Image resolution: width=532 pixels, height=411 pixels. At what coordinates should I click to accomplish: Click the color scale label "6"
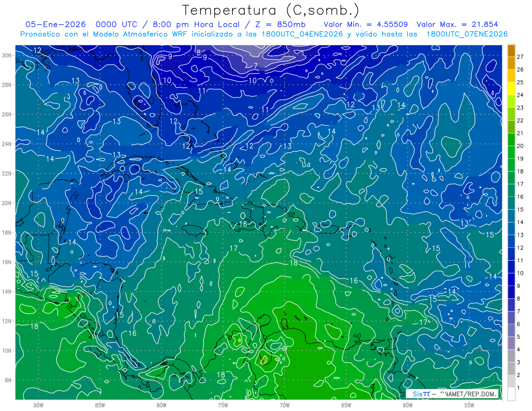tap(518, 324)
